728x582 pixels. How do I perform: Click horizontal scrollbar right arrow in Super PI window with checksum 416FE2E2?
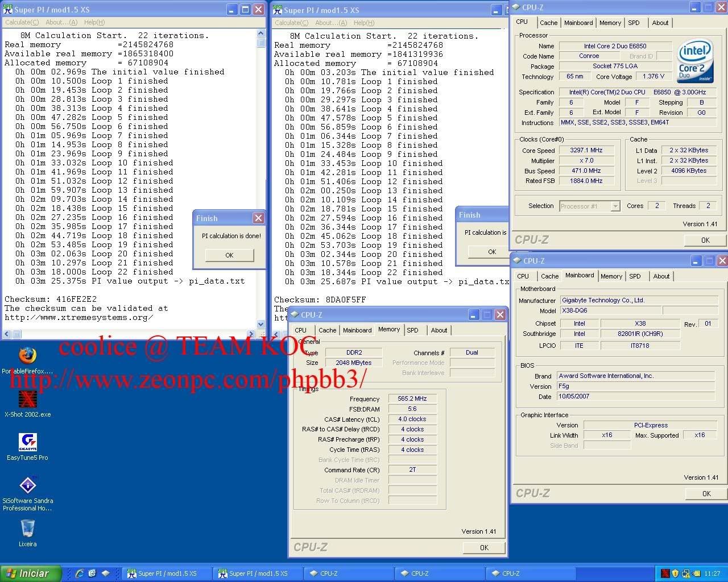[252, 334]
